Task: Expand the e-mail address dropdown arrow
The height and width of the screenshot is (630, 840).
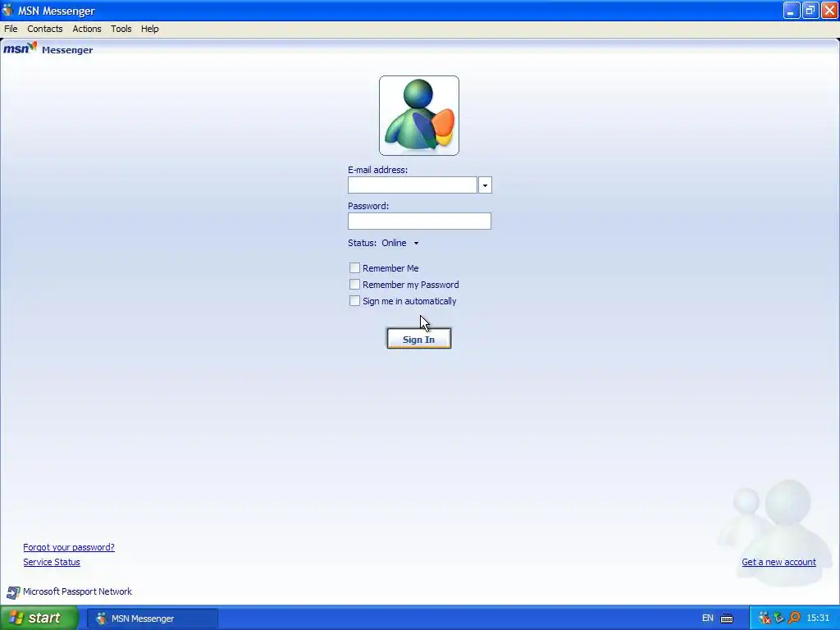Action: (x=485, y=185)
